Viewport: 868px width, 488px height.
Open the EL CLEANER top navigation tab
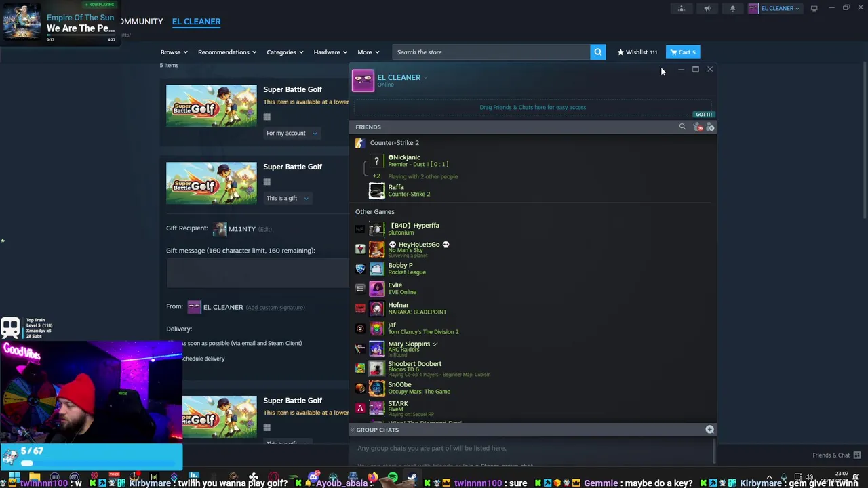pos(196,22)
